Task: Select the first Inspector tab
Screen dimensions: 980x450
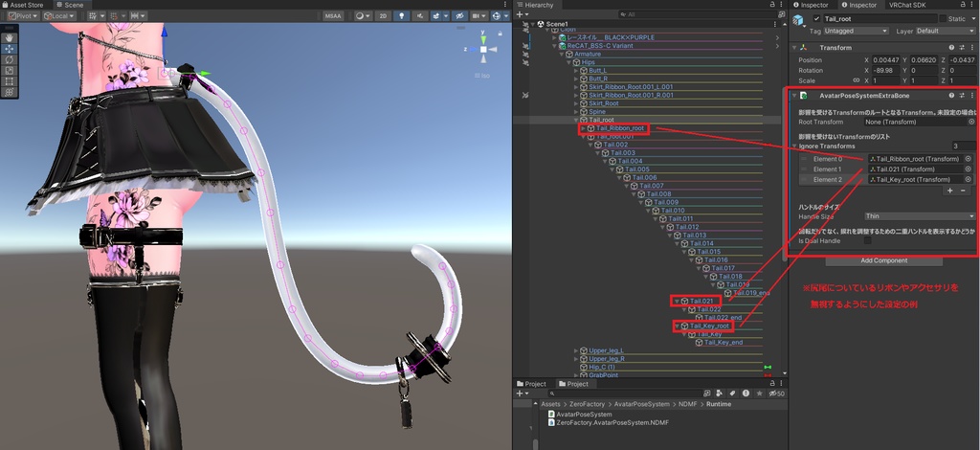Action: (x=810, y=5)
